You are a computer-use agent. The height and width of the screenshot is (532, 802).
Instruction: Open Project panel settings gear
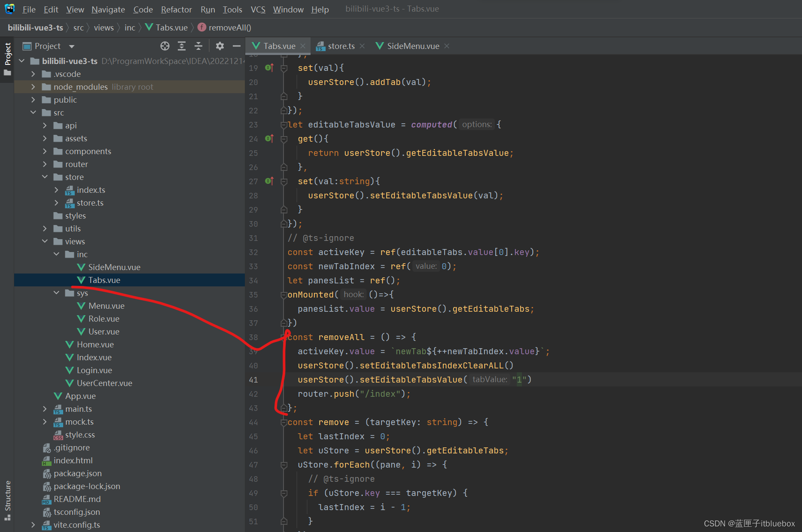[x=220, y=46]
